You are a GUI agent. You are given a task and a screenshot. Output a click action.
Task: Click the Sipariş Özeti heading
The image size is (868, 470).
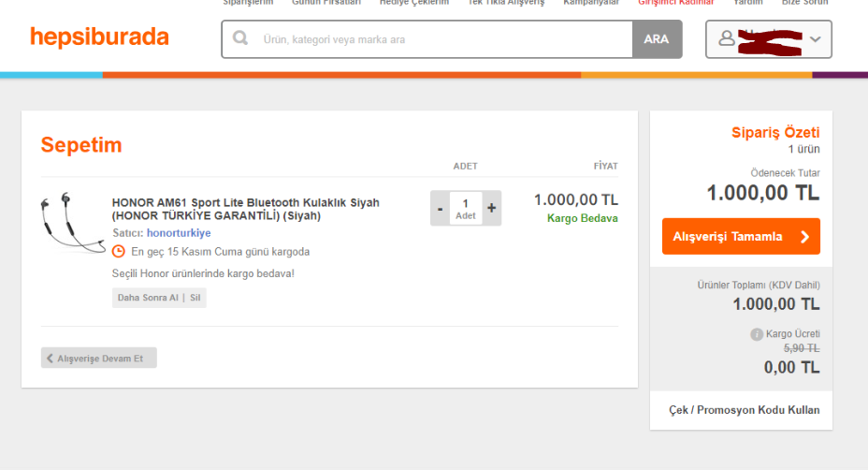(x=775, y=132)
